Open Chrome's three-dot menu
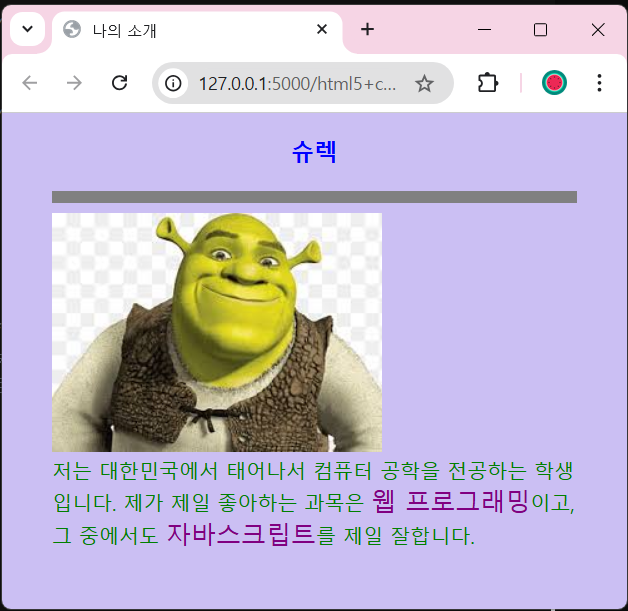This screenshot has width=628, height=611. pyautogui.click(x=599, y=83)
